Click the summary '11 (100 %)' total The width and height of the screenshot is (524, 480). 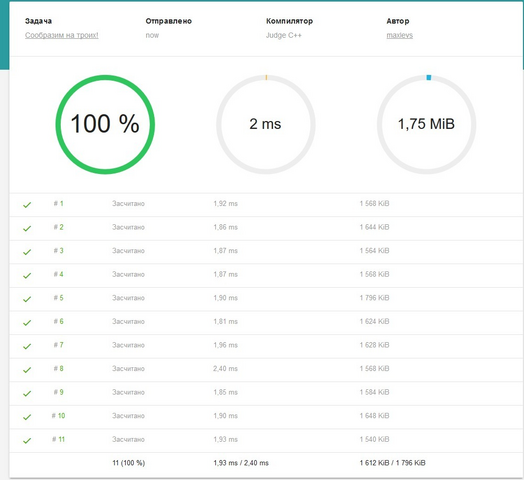tap(129, 463)
